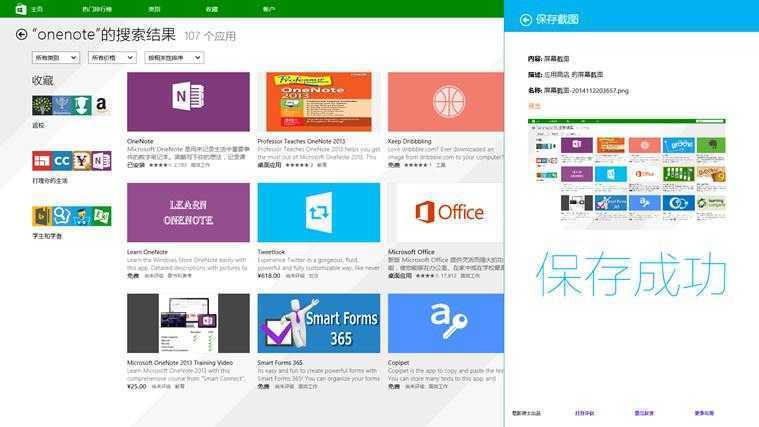Click the green shield icon in the first collection
The width and height of the screenshot is (759, 427).
(x=82, y=105)
